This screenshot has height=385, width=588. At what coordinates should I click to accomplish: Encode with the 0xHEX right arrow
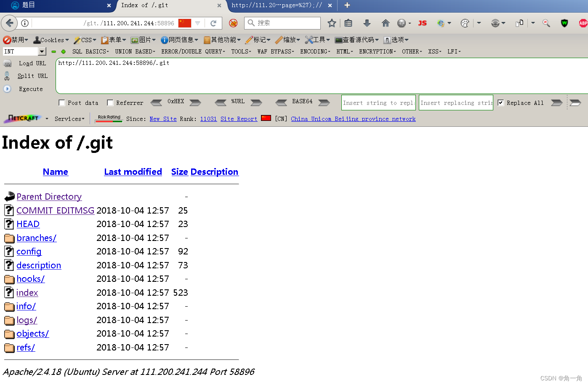(x=195, y=102)
